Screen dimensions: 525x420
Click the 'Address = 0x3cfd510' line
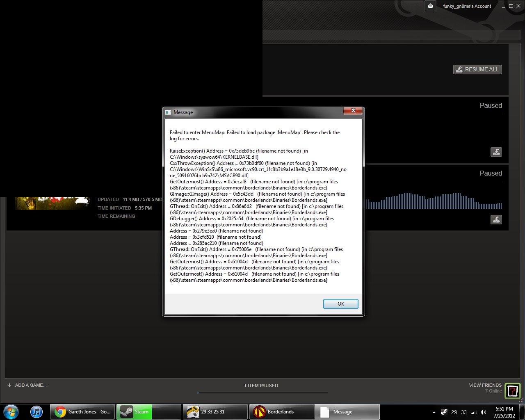pyautogui.click(x=216, y=237)
